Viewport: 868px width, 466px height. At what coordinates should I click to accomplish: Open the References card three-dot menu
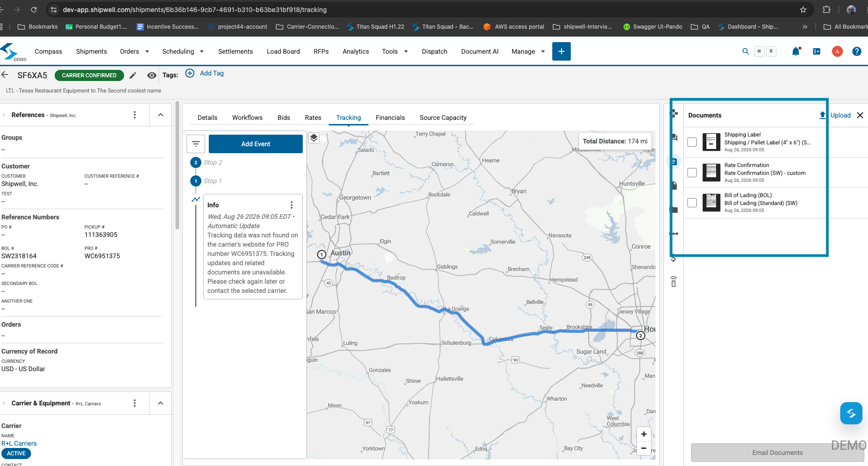(135, 115)
